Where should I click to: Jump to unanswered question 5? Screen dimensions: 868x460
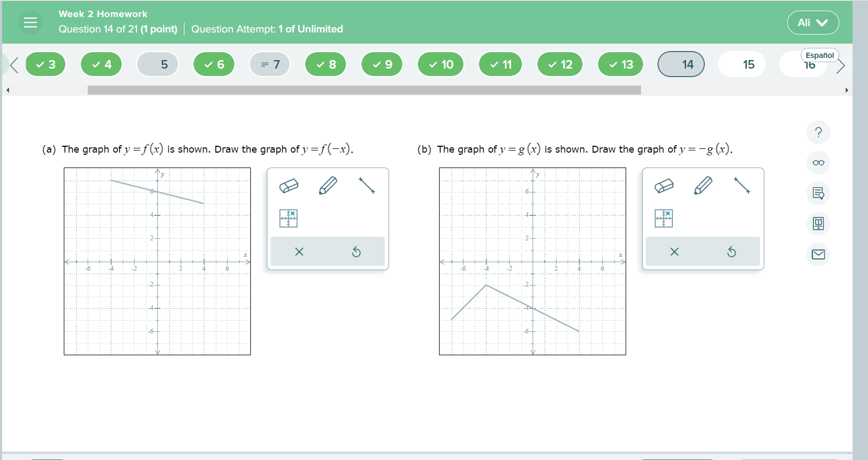(157, 64)
